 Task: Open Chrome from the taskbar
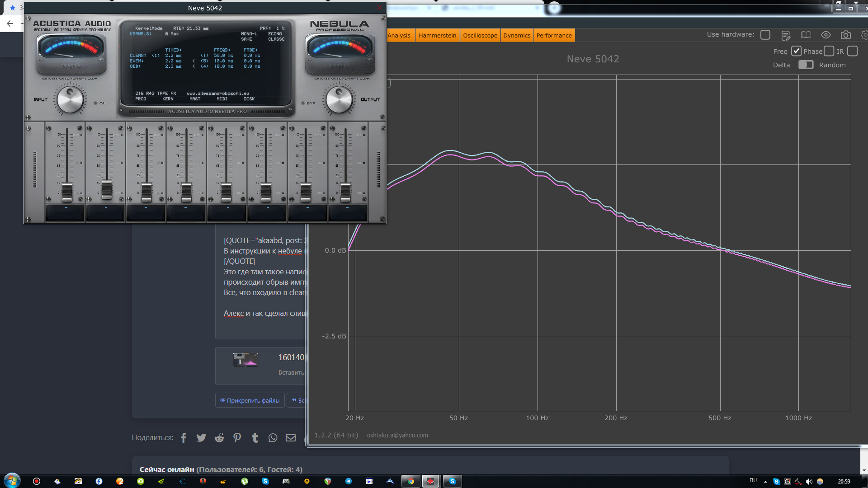click(410, 481)
